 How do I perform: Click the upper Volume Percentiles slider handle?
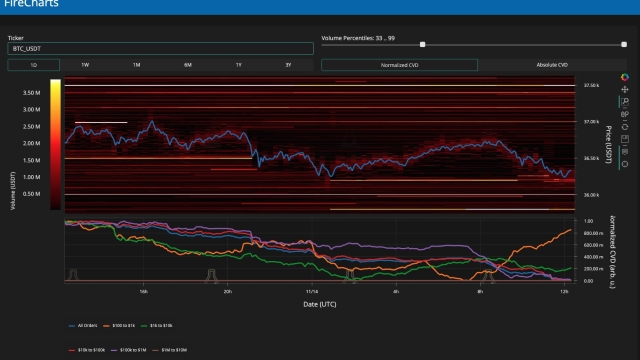(624, 44)
